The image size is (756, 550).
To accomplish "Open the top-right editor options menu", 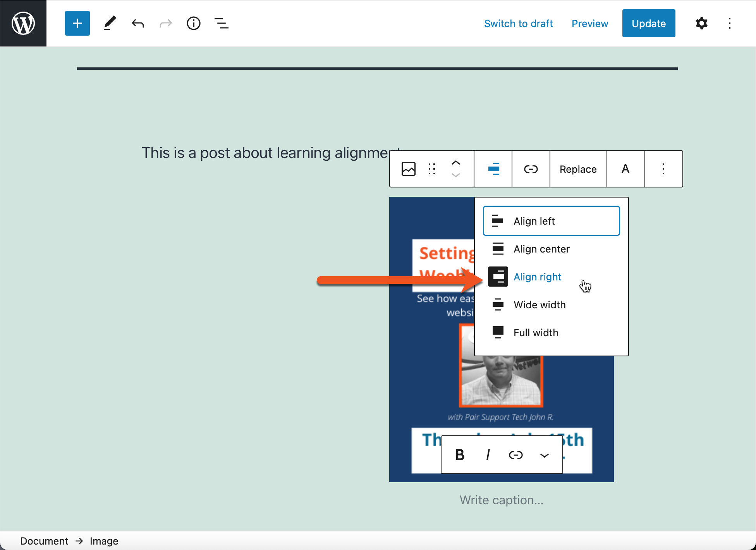I will point(729,23).
